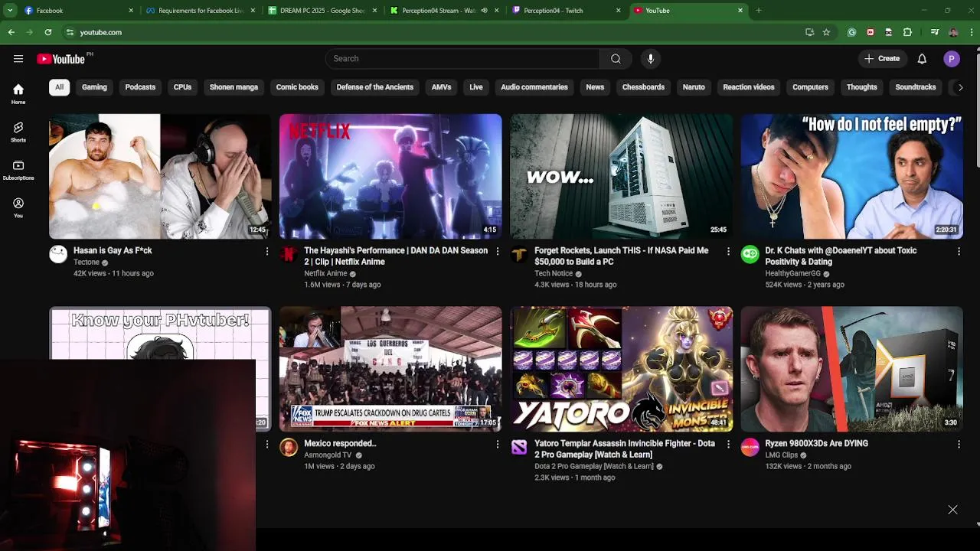
Task: Switch to Perception04 Stream tab
Action: click(x=444, y=11)
